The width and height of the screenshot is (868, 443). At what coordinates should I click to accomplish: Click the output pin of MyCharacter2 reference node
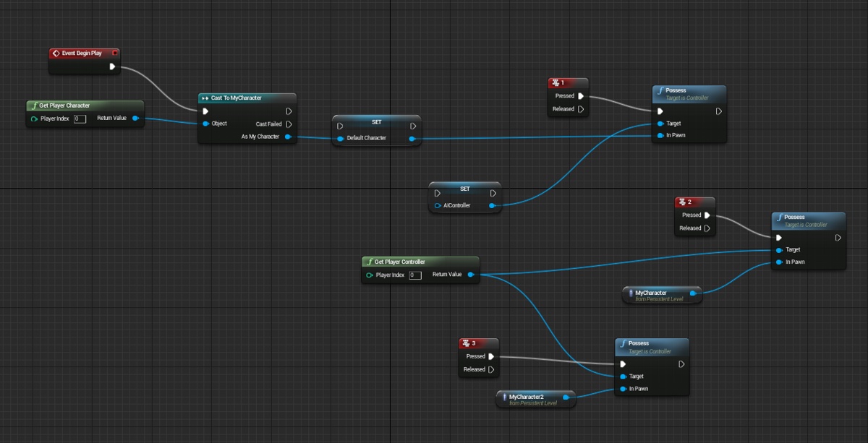[566, 397]
